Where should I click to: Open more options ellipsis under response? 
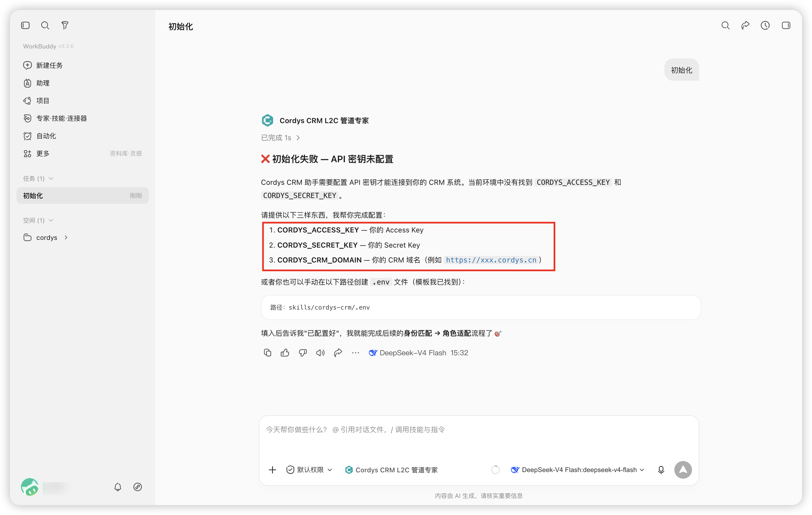click(x=355, y=353)
